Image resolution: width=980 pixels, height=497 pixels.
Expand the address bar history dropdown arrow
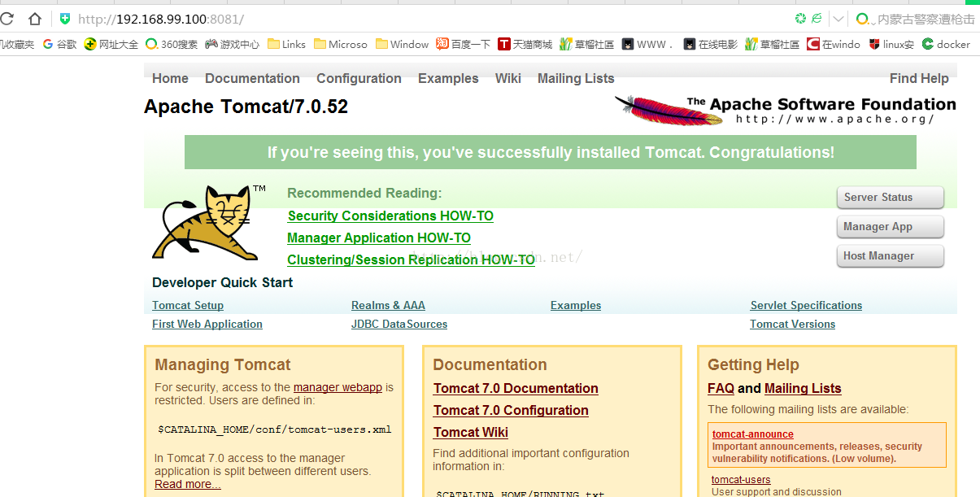pos(838,18)
